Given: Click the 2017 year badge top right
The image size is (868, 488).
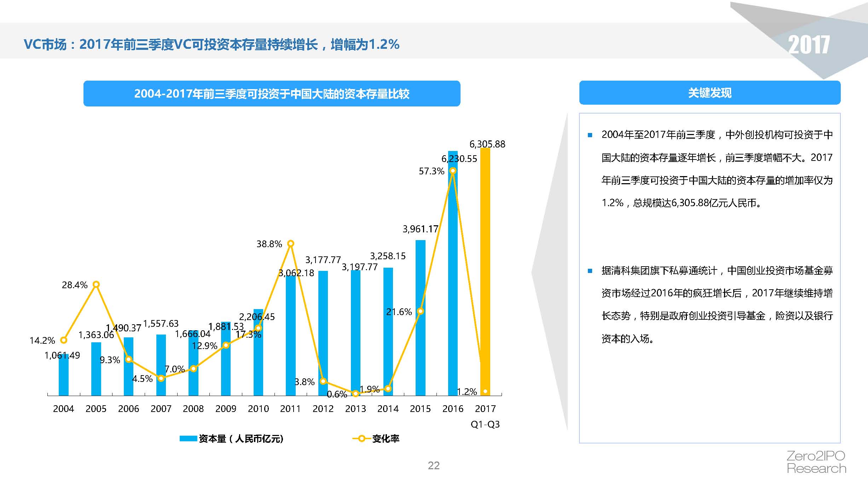Looking at the screenshot, I should click(x=809, y=45).
